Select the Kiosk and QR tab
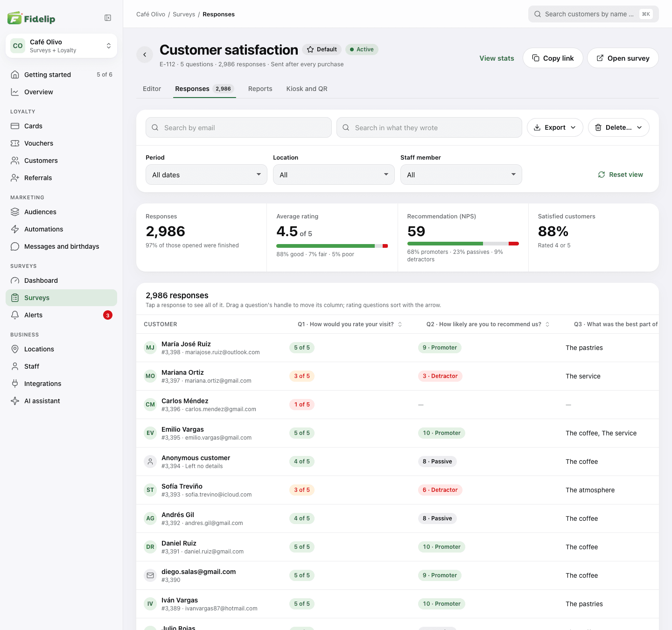This screenshot has height=630, width=672. (307, 89)
